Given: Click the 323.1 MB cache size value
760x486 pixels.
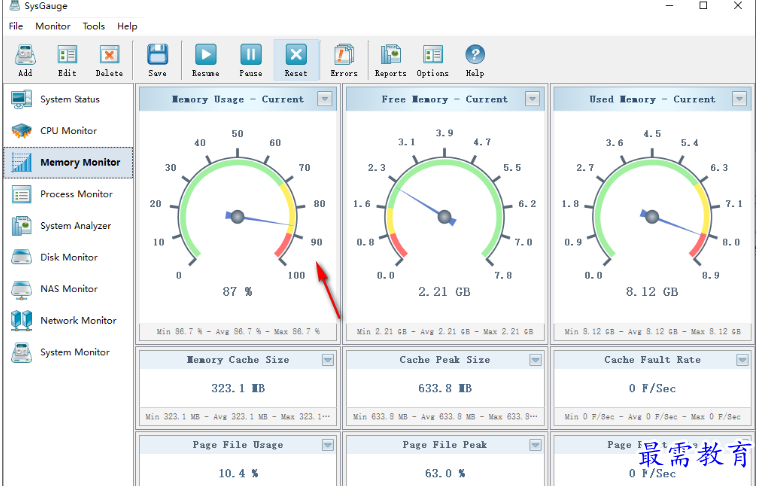Looking at the screenshot, I should pos(238,388).
